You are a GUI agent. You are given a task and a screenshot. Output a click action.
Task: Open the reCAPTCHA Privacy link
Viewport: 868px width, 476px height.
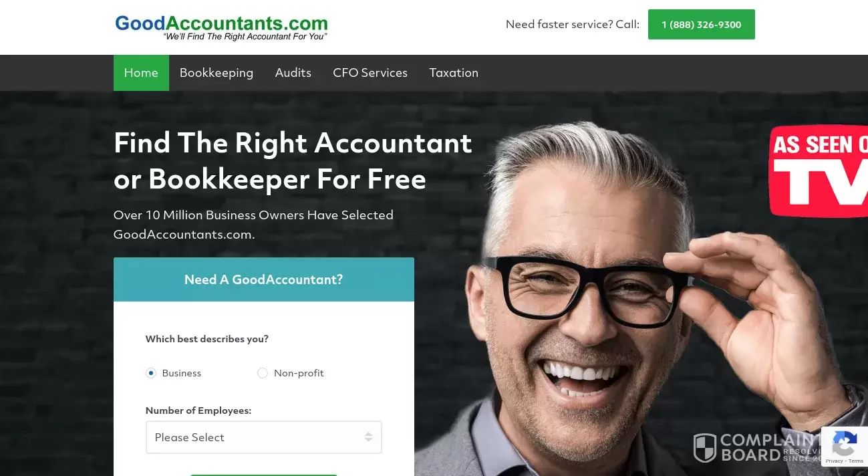click(834, 461)
